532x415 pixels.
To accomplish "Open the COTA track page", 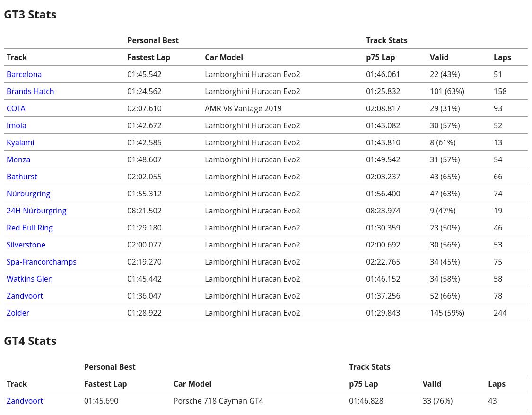I will pyautogui.click(x=16, y=108).
